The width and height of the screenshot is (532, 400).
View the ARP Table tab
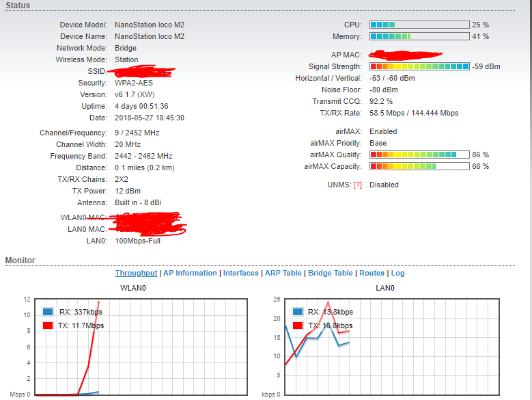283,273
